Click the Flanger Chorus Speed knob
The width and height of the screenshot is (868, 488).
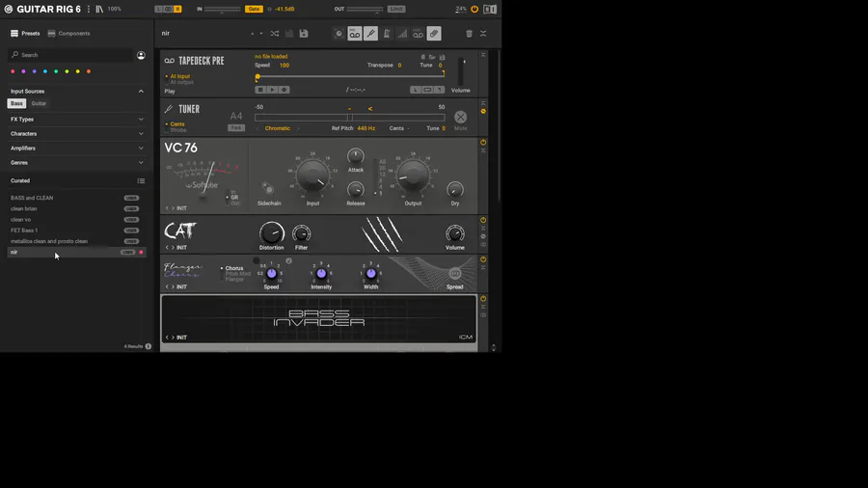272,273
